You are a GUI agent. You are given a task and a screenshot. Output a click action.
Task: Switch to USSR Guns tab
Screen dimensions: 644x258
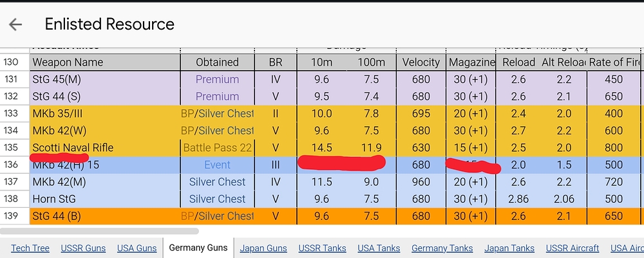click(84, 248)
